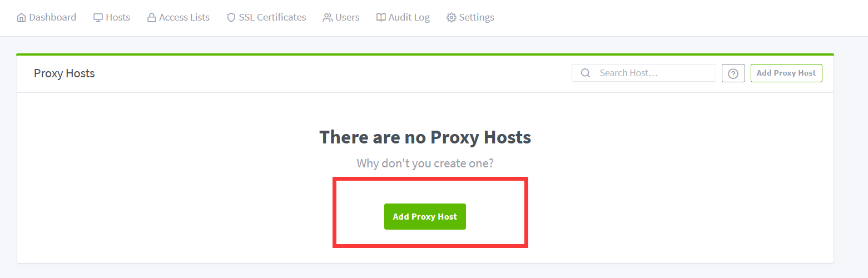Viewport: 868px width, 278px height.
Task: Click the padlock icon for Access Lists
Action: coord(151,18)
